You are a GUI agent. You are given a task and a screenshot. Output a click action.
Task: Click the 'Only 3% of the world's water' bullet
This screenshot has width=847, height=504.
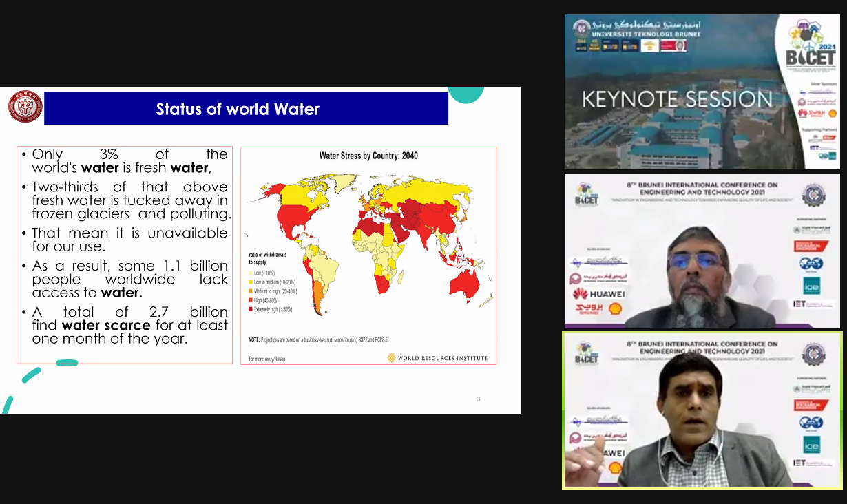pyautogui.click(x=129, y=161)
